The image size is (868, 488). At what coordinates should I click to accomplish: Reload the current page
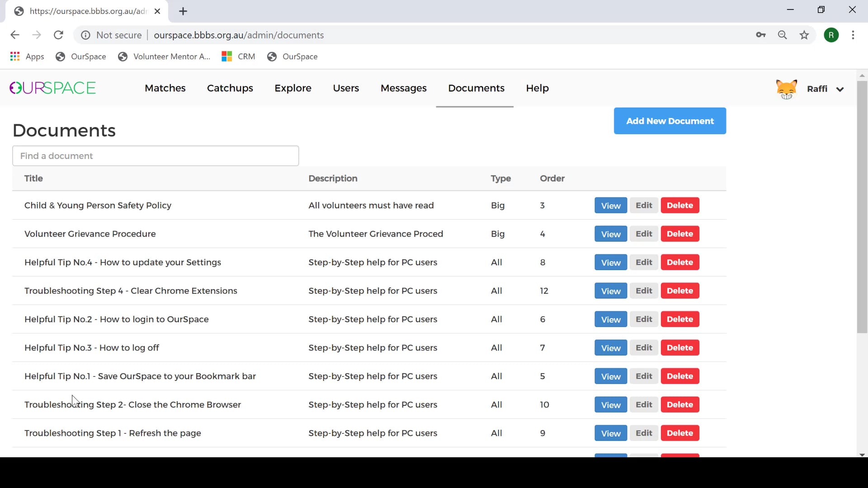(x=58, y=35)
